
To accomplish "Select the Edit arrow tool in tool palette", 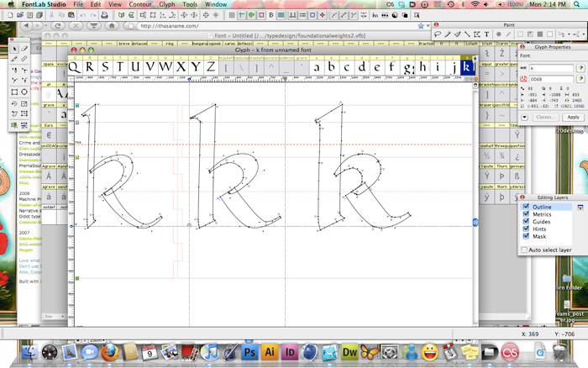I will coord(14,49).
